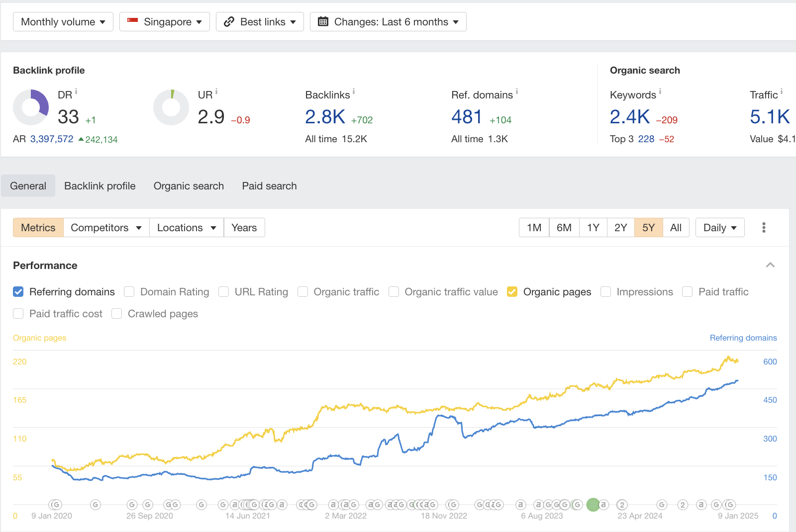Click the 5.1K traffic value link

[x=770, y=117]
